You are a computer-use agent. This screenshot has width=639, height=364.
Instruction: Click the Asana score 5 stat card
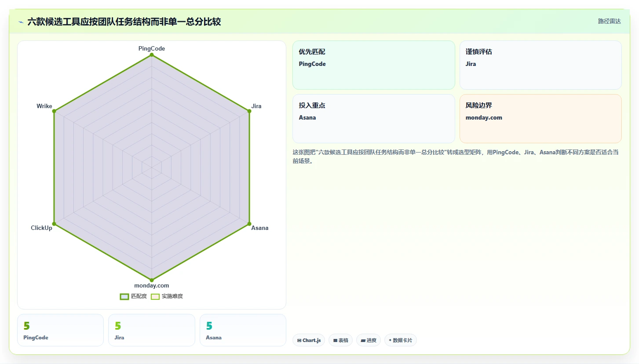pyautogui.click(x=243, y=330)
